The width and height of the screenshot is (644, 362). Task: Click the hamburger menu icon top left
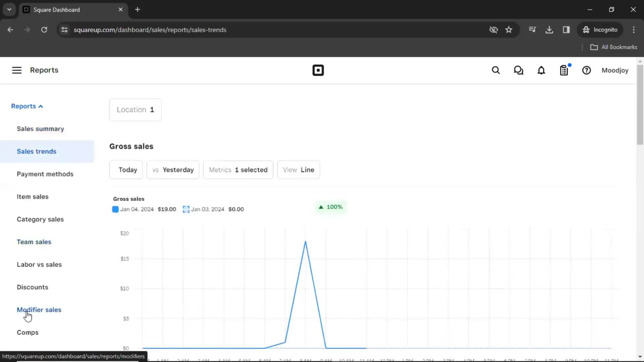16,70
